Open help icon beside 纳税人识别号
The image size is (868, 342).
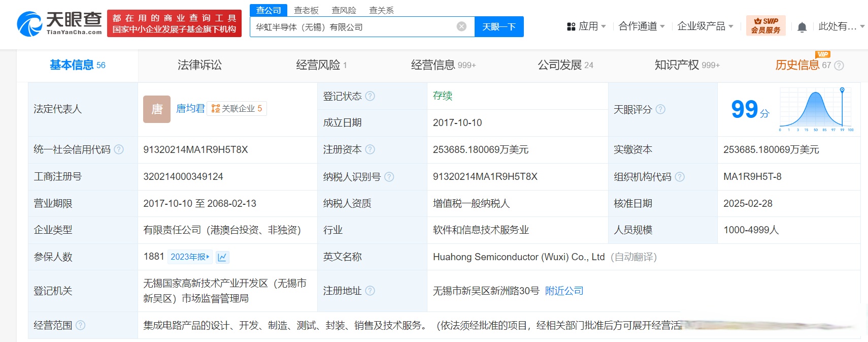coord(389,177)
